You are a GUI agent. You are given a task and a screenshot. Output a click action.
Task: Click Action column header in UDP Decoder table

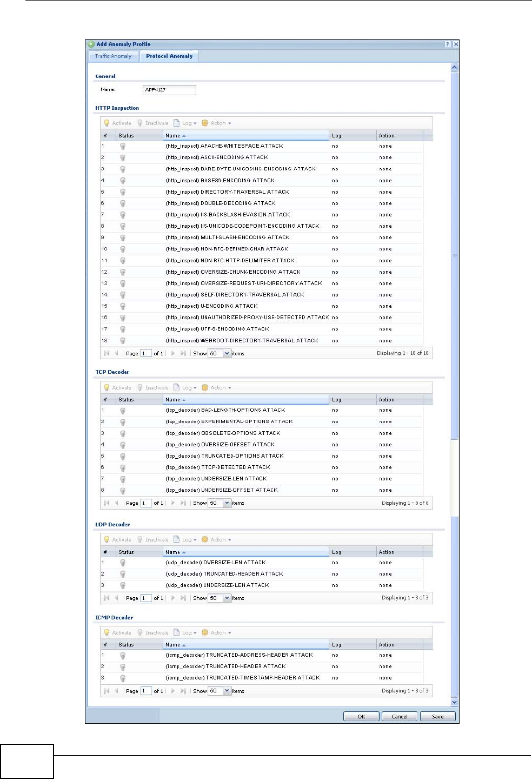[x=399, y=552]
